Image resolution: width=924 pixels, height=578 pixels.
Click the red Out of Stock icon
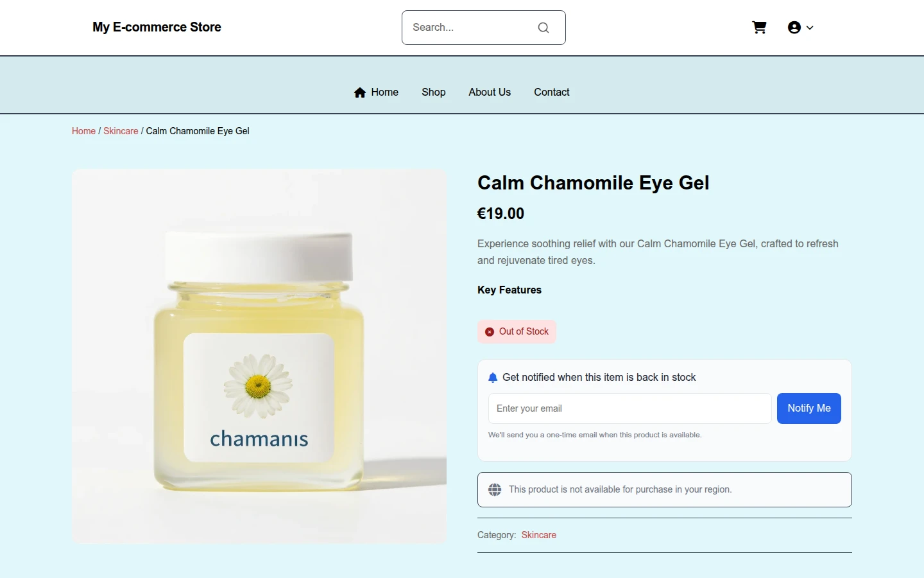[490, 332]
